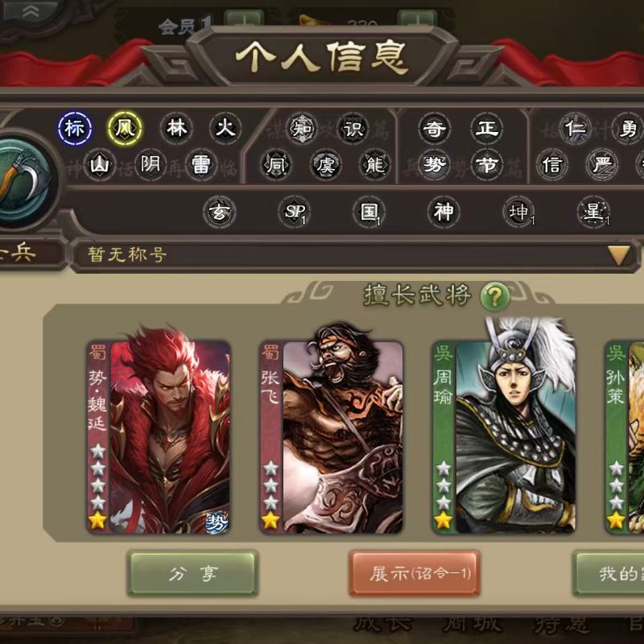Select the 周瑜 general card
This screenshot has width=644, height=644.
click(x=504, y=436)
